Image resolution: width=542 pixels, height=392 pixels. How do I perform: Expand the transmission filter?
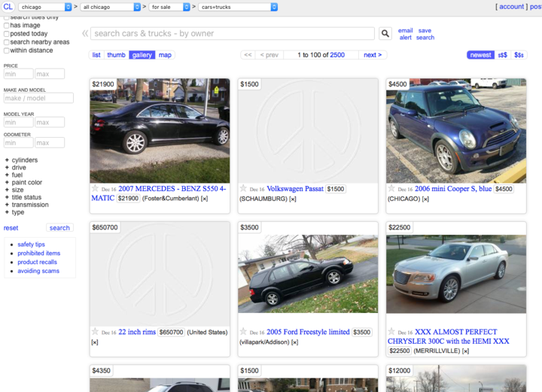26,205
